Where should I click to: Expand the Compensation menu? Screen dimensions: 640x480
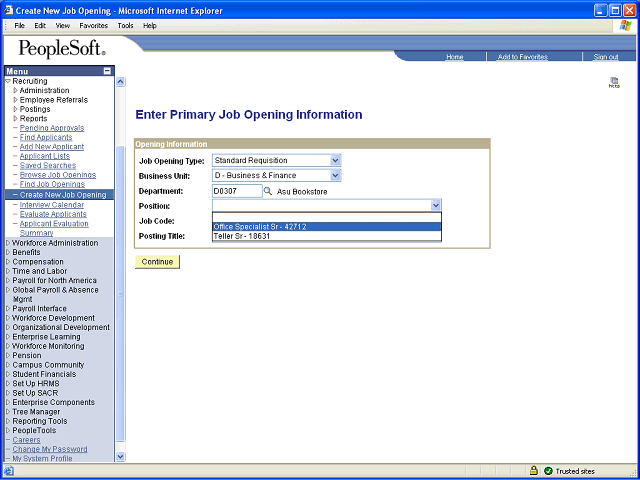click(8, 262)
